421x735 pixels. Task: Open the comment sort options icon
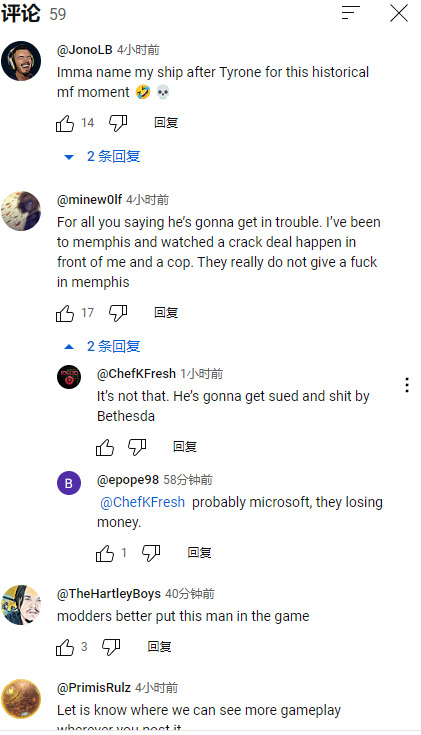pyautogui.click(x=350, y=13)
